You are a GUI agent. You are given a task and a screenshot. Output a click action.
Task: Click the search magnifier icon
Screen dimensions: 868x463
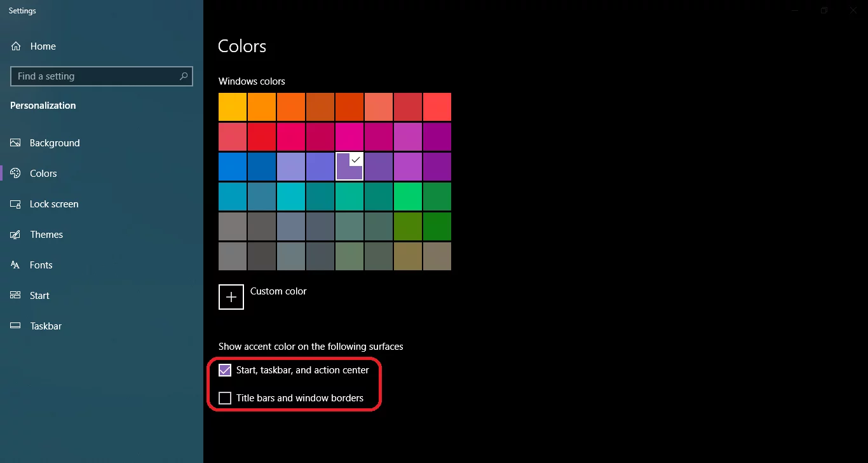tap(184, 76)
